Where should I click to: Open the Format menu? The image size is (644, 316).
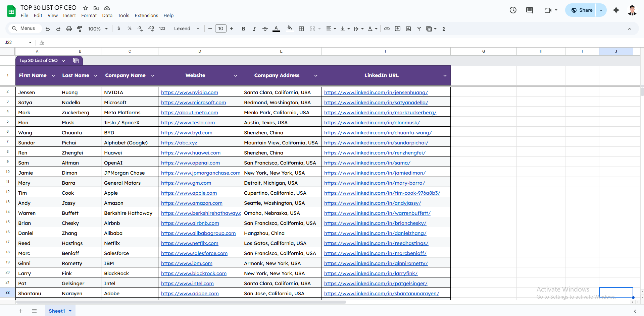click(89, 15)
